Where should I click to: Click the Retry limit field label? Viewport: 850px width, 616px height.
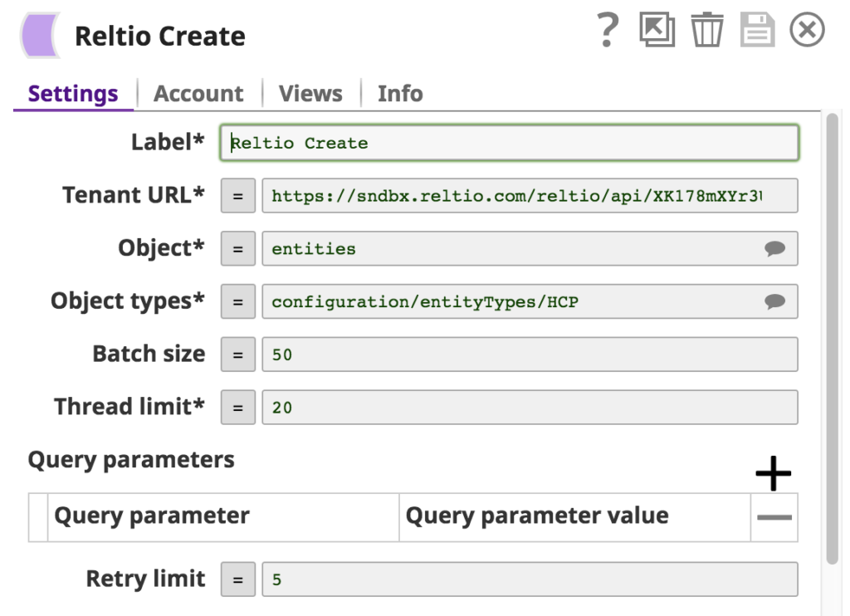[x=146, y=579]
